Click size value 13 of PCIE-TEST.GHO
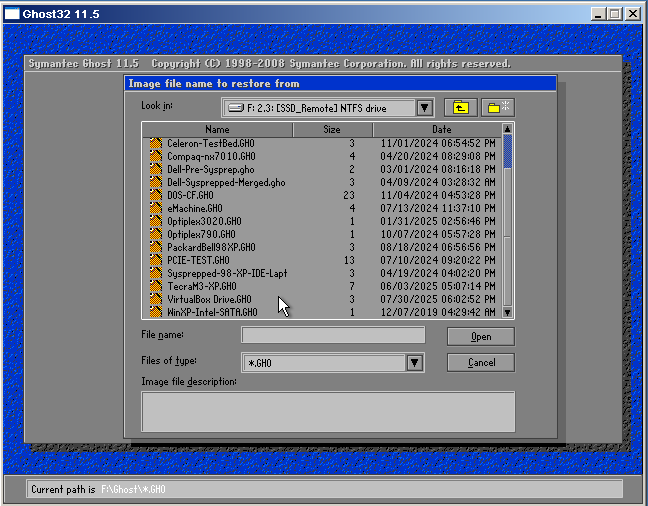 (x=349, y=260)
